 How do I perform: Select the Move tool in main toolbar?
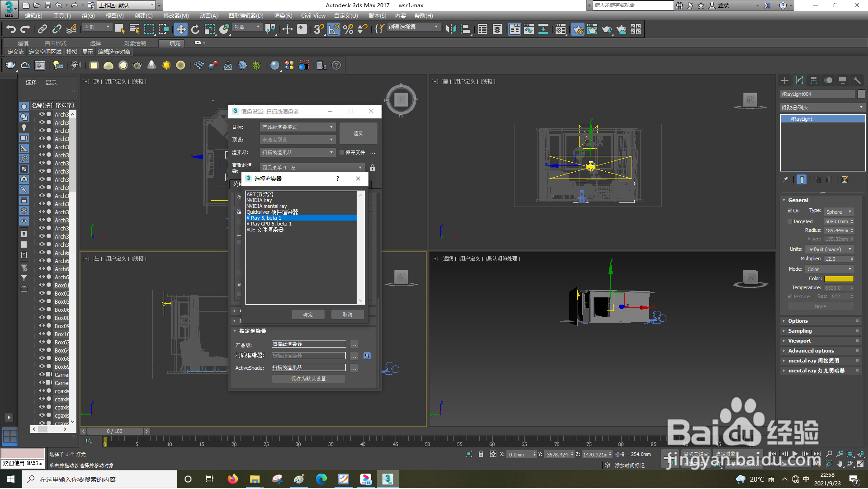[181, 30]
